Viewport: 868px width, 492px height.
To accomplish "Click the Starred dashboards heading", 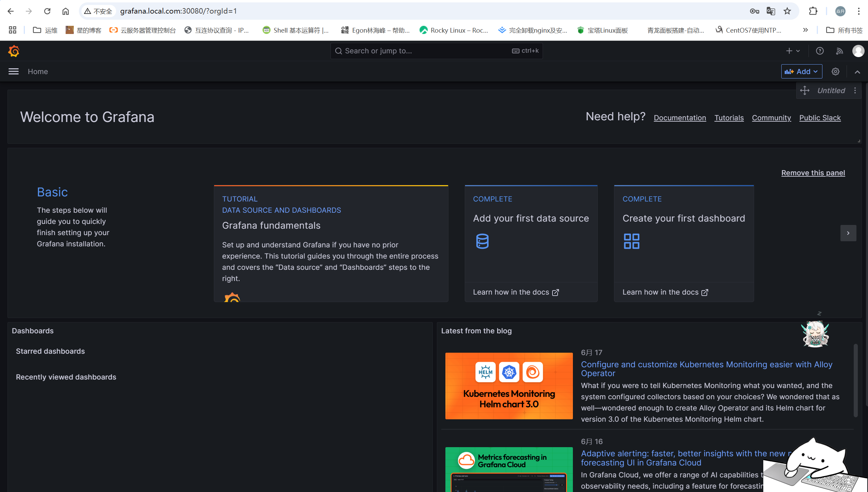I will 50,351.
